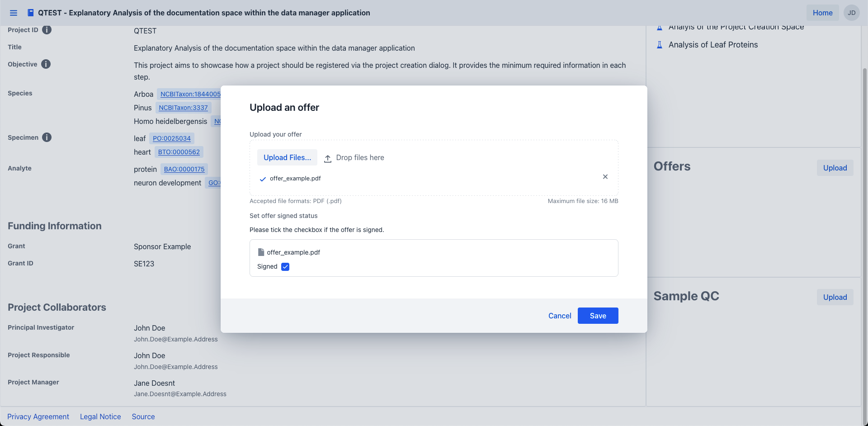Click the Objective info icon
868x426 pixels.
coord(46,64)
